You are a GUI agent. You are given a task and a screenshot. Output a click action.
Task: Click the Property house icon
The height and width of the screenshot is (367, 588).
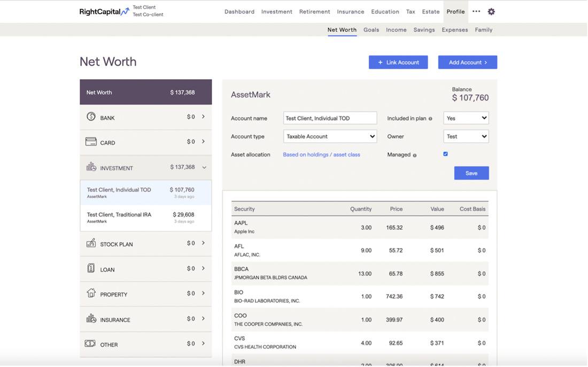(91, 294)
